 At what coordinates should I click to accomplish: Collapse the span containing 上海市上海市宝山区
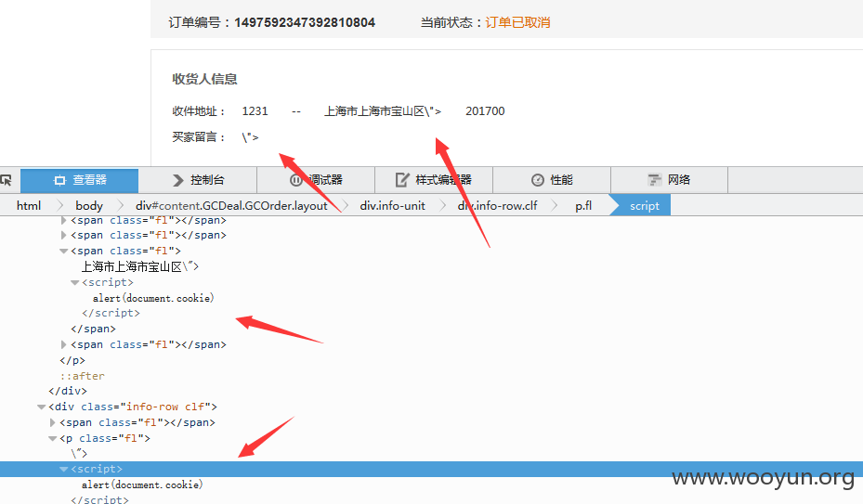click(x=63, y=251)
